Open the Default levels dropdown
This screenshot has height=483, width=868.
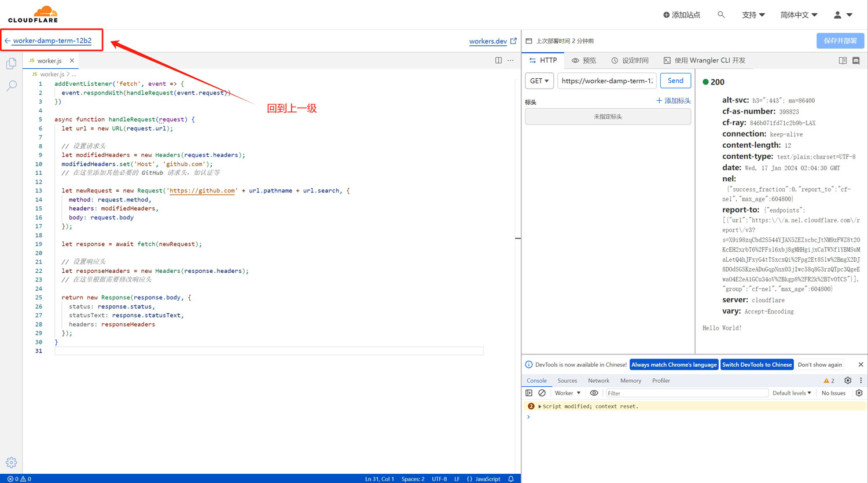792,393
